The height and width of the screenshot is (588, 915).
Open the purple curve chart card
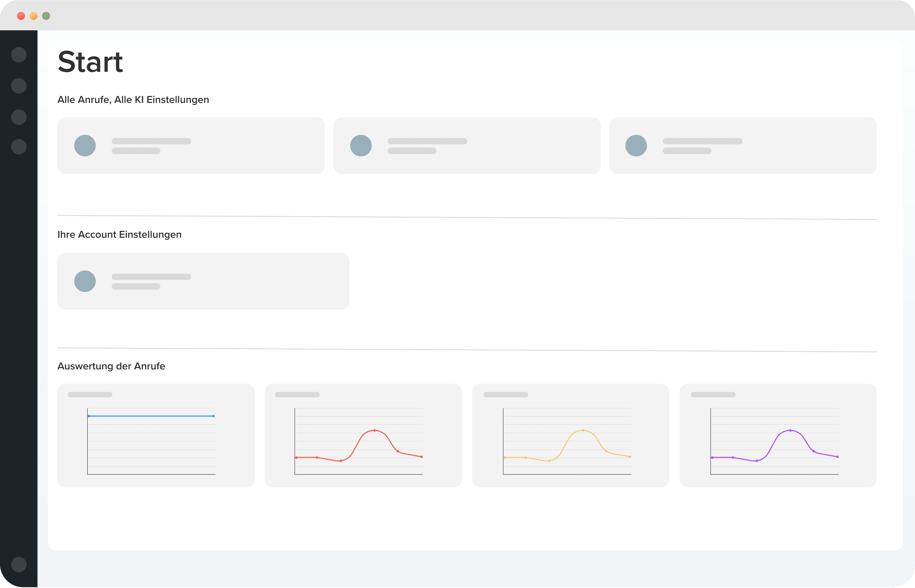tap(778, 435)
